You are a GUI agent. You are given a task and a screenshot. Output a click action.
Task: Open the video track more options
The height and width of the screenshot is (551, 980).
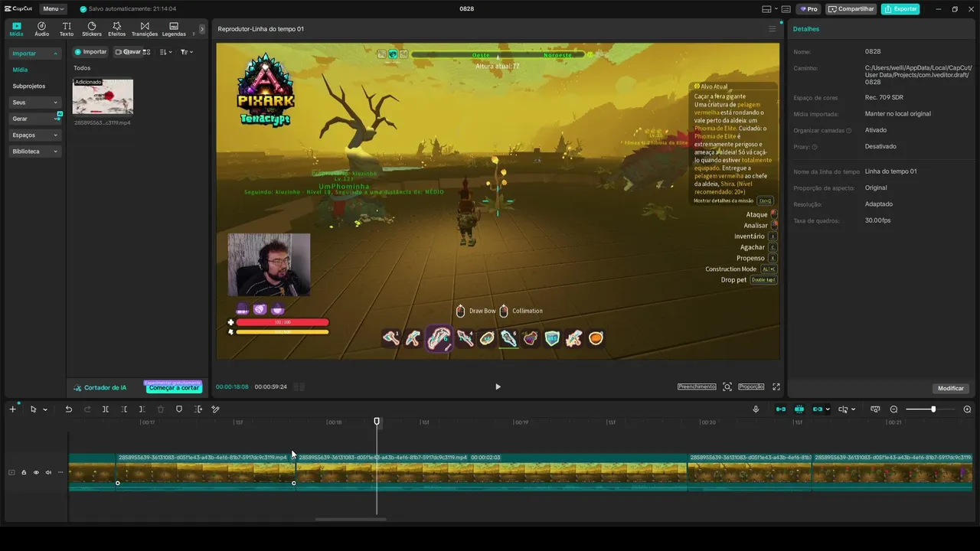click(x=60, y=472)
